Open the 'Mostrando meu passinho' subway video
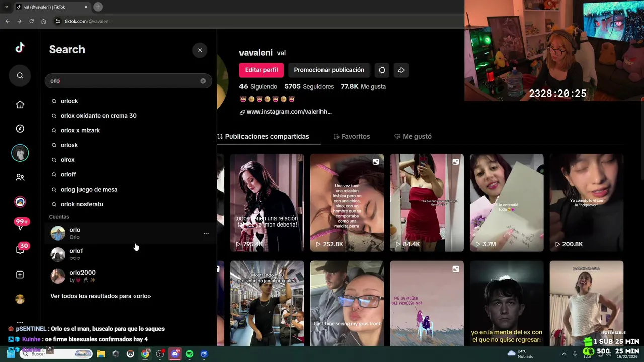The height and width of the screenshot is (362, 644). [267, 303]
